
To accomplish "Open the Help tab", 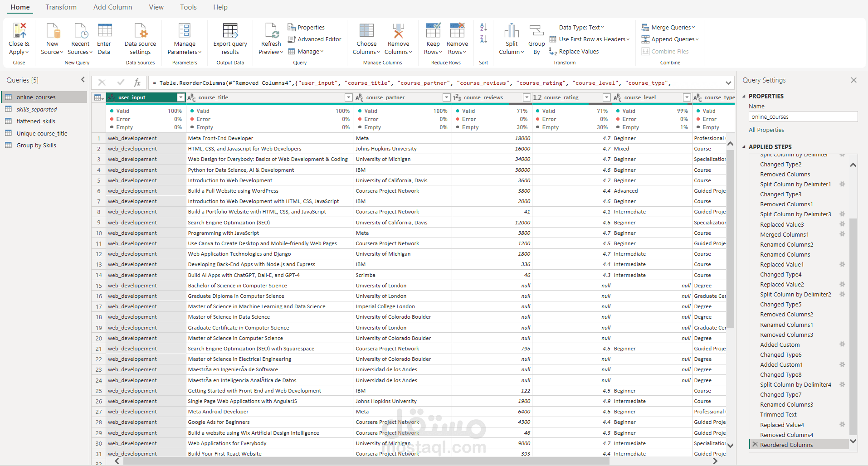I will pos(220,7).
